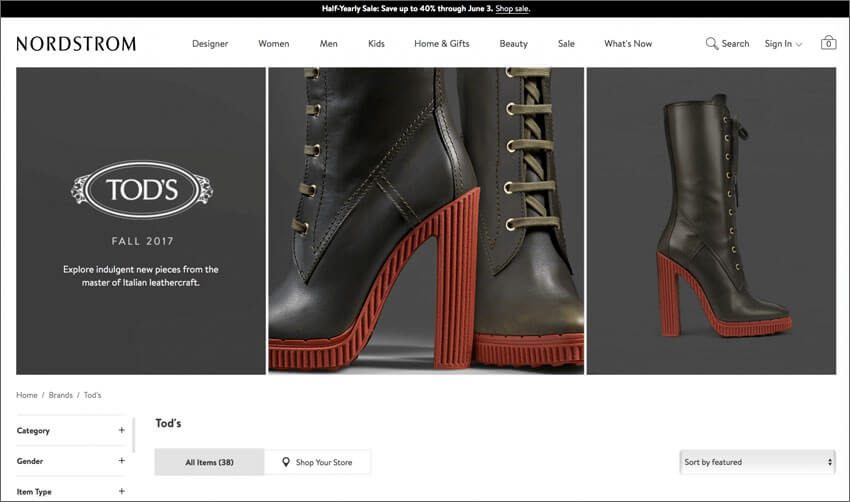Go to Home breadcrumb link
Image resolution: width=850 pixels, height=502 pixels.
click(x=27, y=395)
